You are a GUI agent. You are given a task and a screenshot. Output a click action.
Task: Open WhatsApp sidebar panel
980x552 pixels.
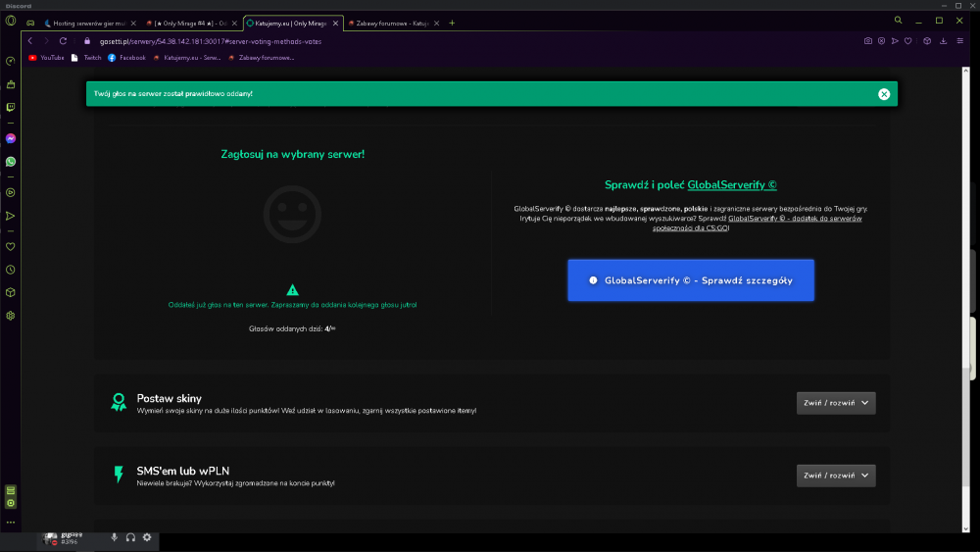11,162
